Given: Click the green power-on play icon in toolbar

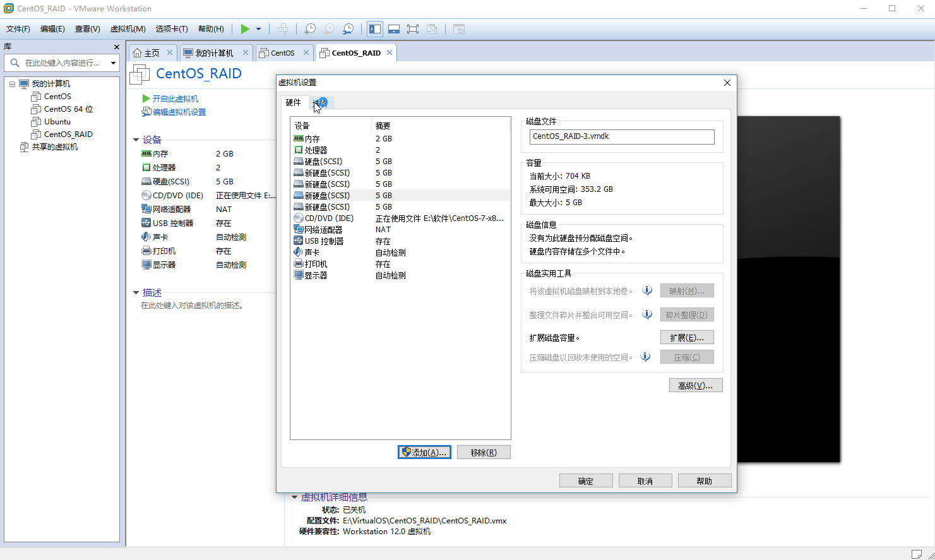Looking at the screenshot, I should point(245,29).
